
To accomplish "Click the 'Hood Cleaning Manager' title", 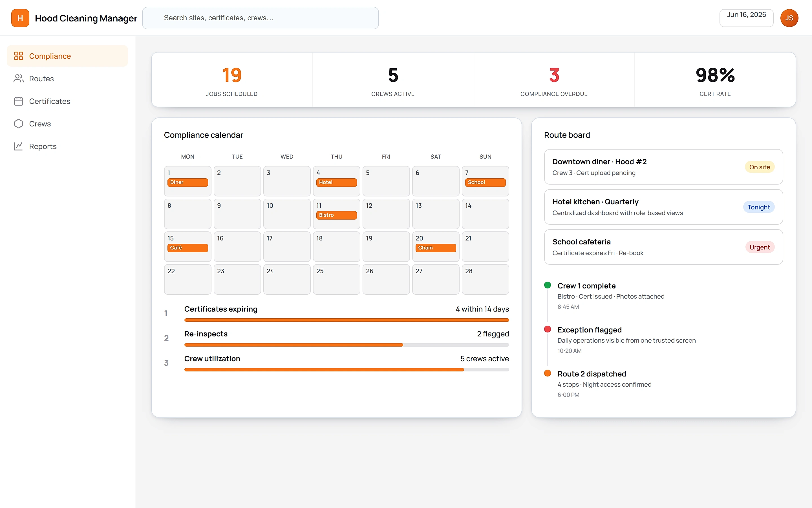I will (x=86, y=18).
